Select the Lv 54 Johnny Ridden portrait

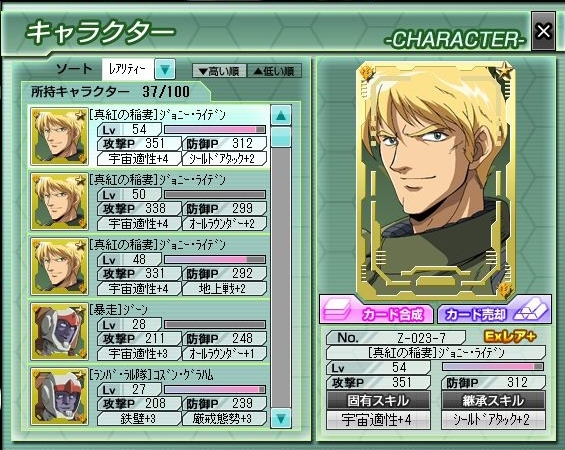point(59,136)
